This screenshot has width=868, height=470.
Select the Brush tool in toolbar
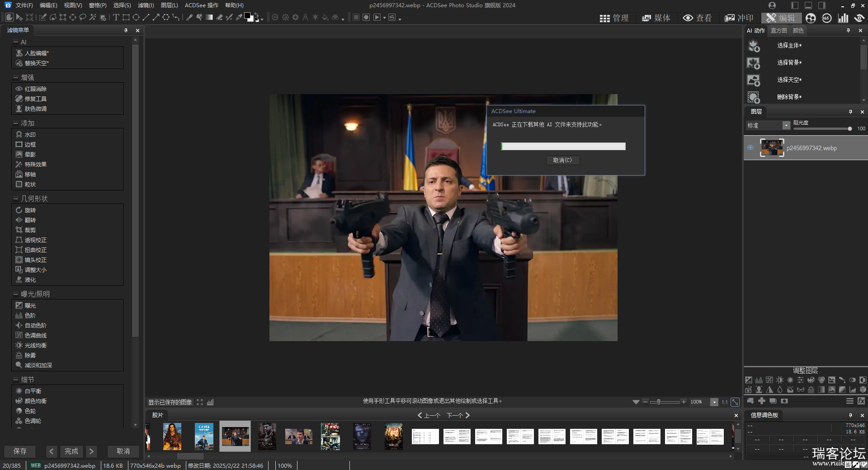[x=189, y=17]
